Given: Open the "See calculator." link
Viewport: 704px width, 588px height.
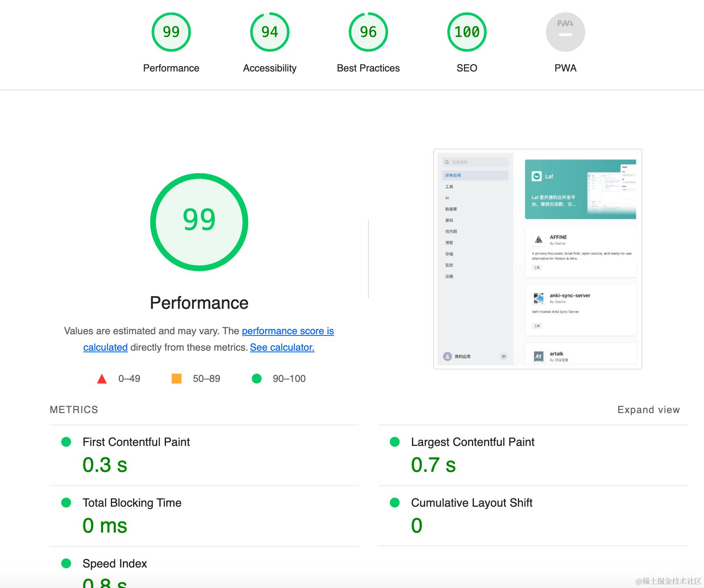Looking at the screenshot, I should [x=282, y=347].
